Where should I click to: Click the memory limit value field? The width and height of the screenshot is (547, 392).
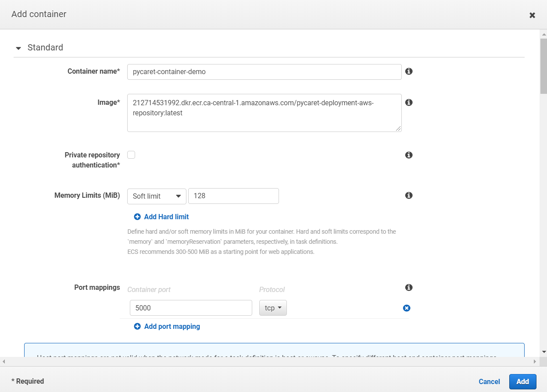tap(233, 196)
